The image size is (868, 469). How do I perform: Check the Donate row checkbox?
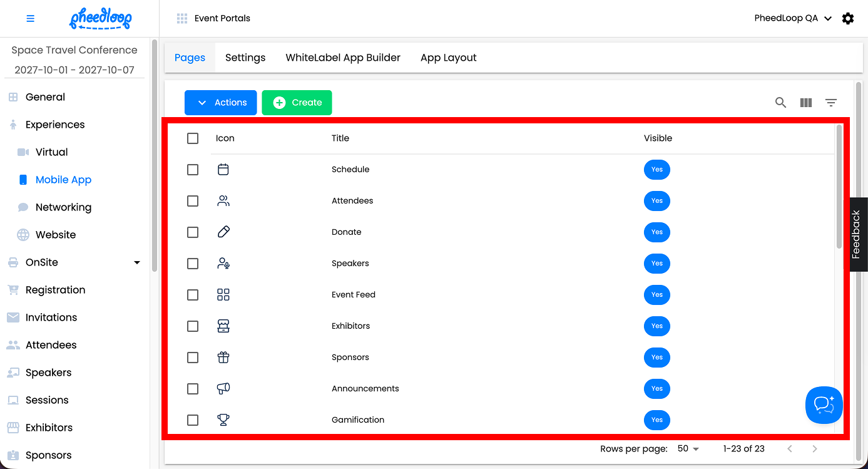[193, 232]
